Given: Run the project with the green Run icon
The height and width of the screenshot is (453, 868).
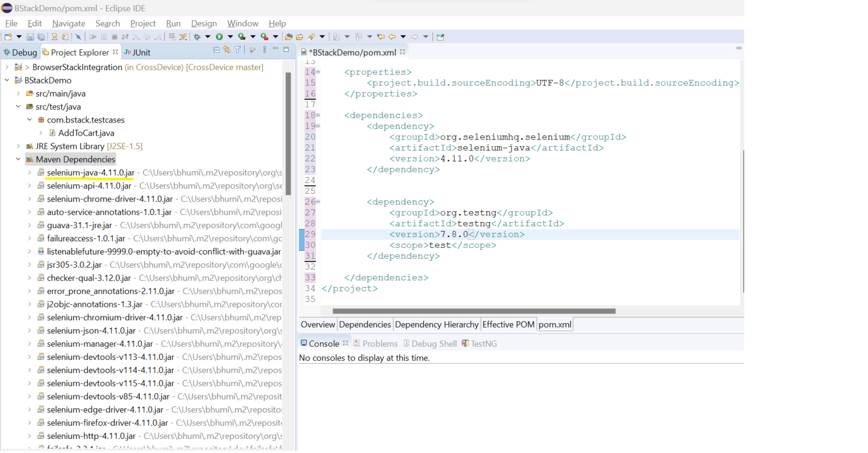Looking at the screenshot, I should [x=219, y=36].
